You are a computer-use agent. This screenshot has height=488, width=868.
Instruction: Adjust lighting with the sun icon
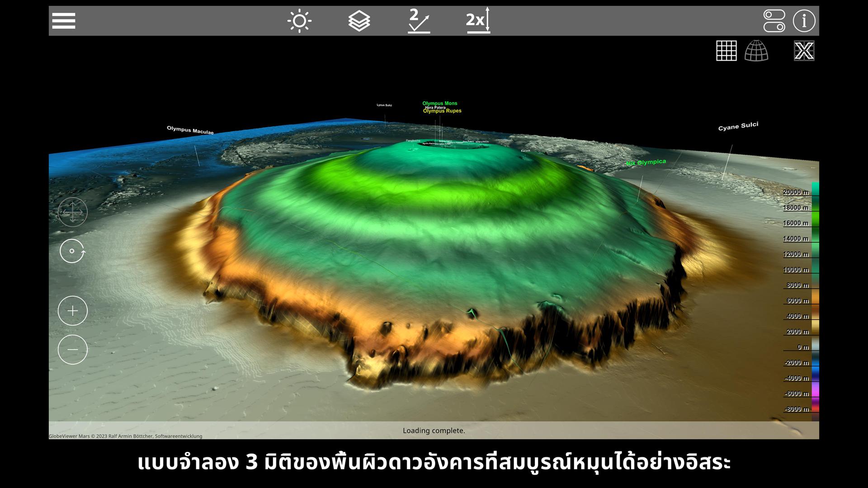[299, 21]
